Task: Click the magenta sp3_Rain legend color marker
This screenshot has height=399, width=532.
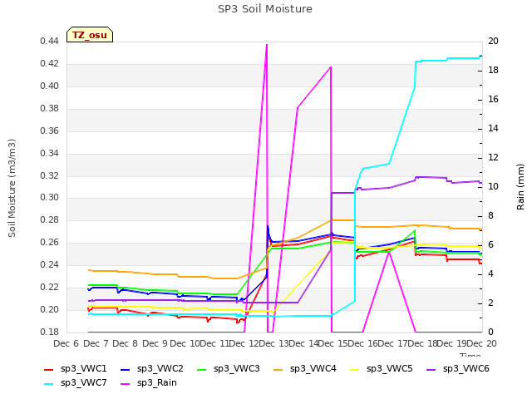Action: click(126, 384)
